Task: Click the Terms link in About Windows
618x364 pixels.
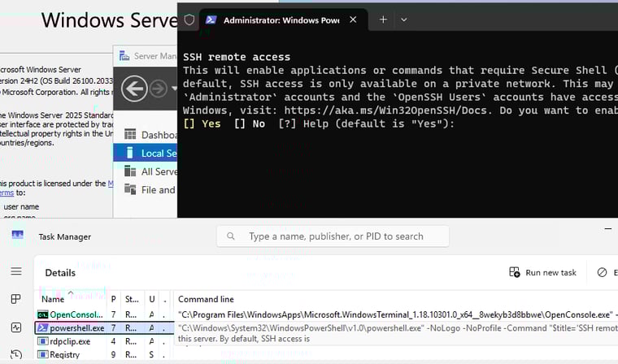Action: click(7, 193)
